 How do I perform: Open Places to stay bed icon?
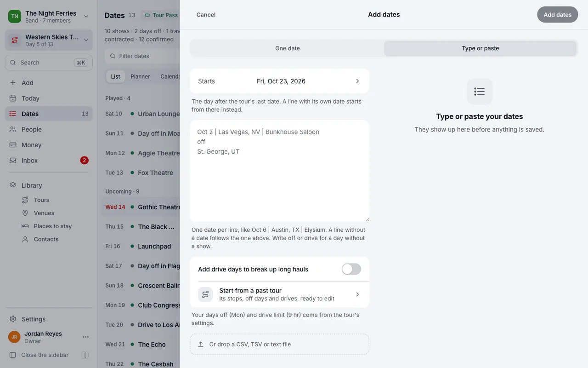coord(25,226)
